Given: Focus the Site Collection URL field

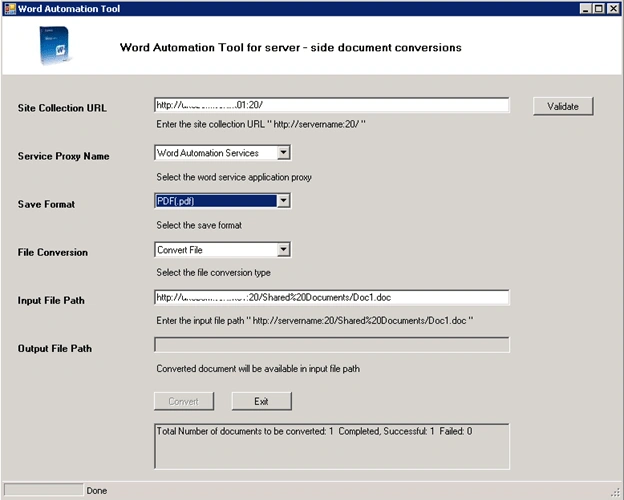Looking at the screenshot, I should tap(332, 105).
